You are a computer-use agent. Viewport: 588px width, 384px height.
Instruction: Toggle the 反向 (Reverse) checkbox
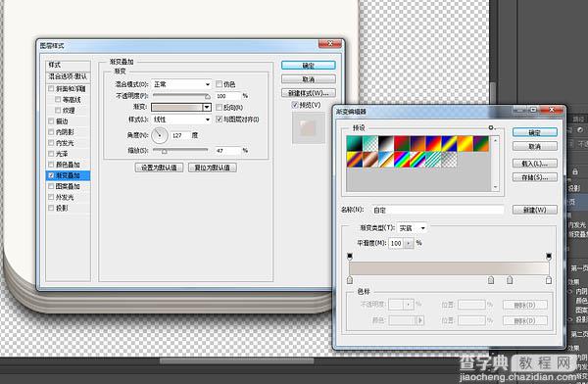click(x=219, y=107)
